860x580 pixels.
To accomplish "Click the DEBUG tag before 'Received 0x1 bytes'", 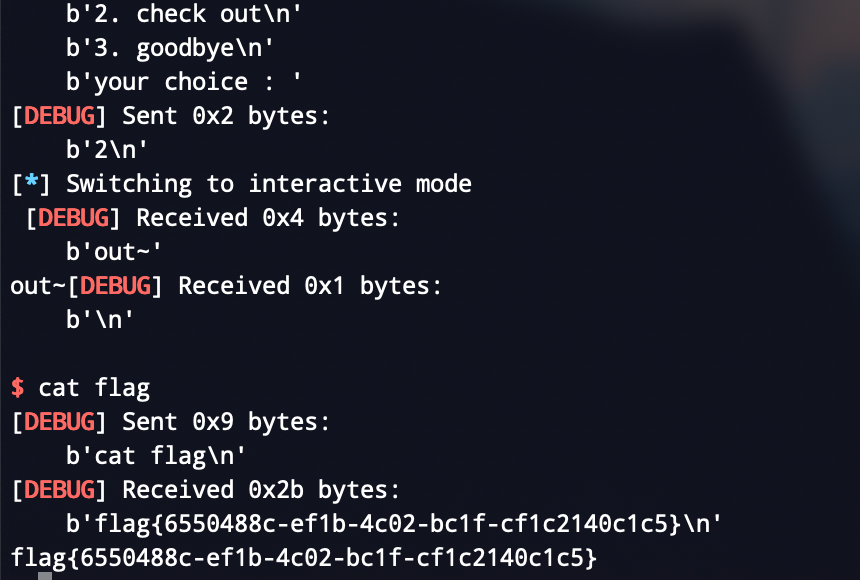I will coord(115,286).
